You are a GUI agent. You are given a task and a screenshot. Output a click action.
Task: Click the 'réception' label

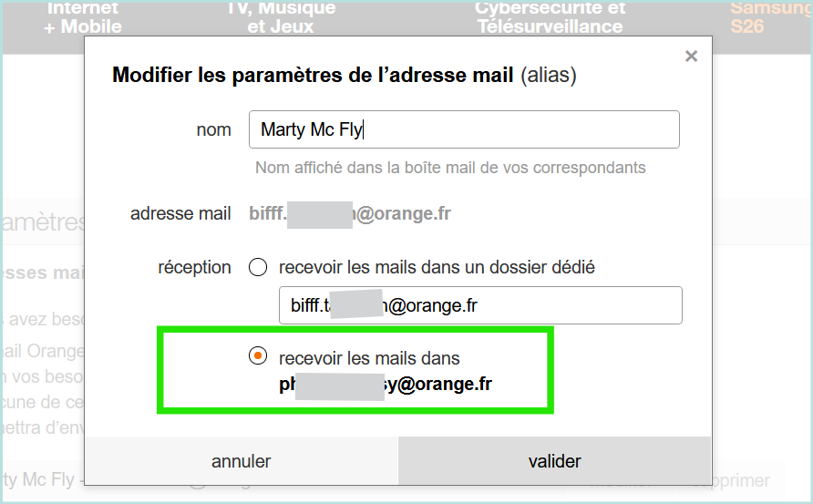click(x=194, y=267)
